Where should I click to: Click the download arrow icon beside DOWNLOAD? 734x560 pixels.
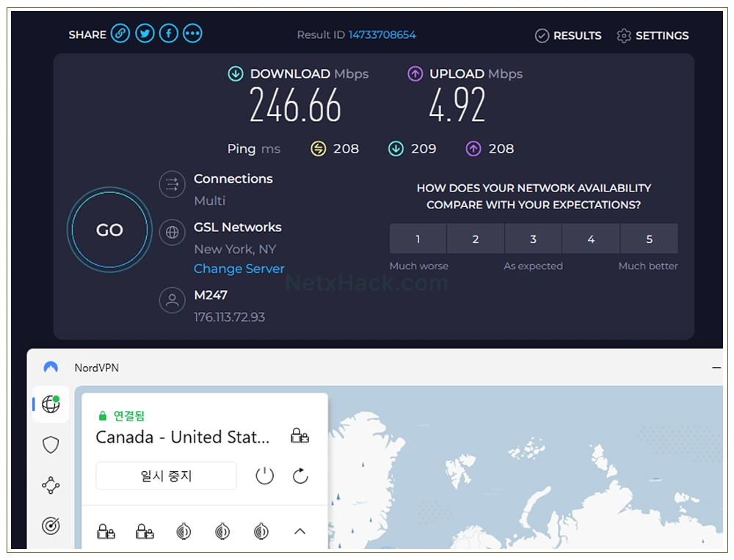click(x=236, y=73)
